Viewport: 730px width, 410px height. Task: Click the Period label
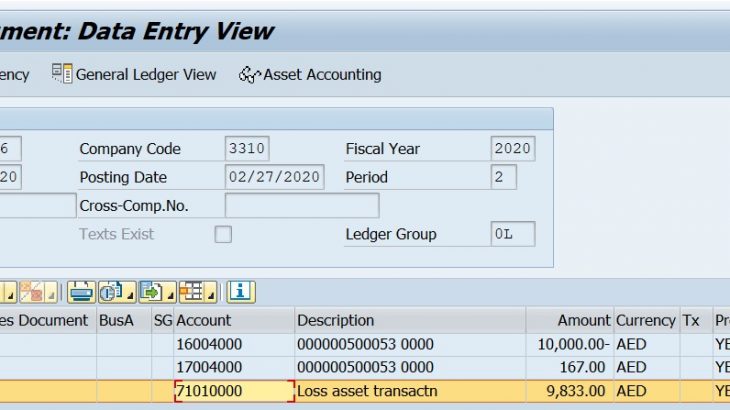(367, 177)
